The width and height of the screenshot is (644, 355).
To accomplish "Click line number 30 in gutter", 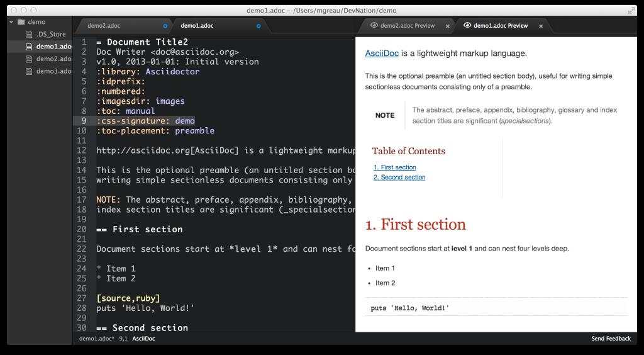I will (82, 328).
